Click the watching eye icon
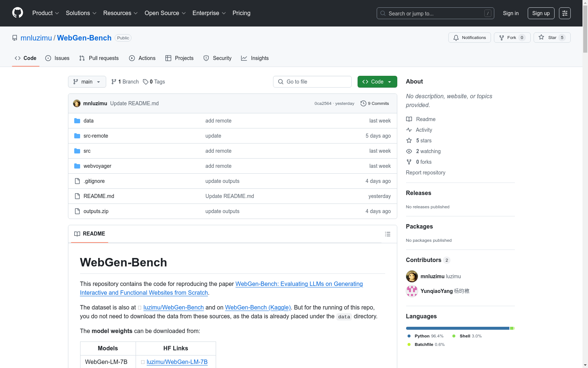The width and height of the screenshot is (588, 368). point(409,151)
